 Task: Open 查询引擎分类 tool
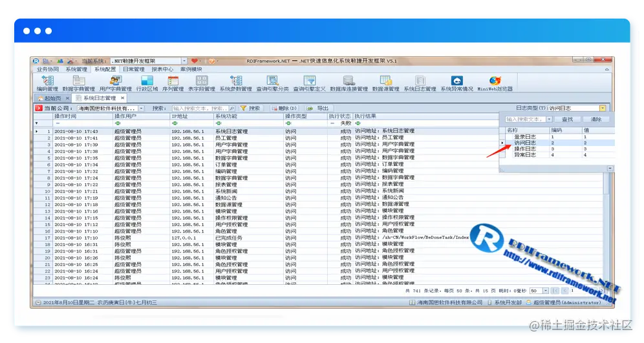(273, 83)
